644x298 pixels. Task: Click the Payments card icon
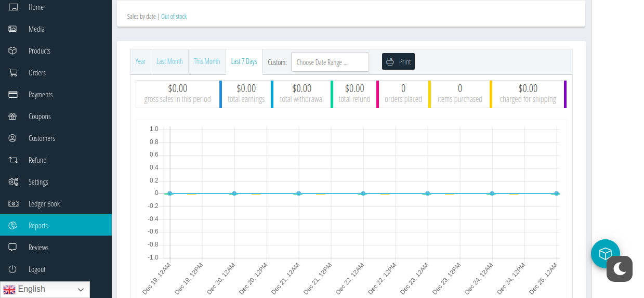[13, 95]
